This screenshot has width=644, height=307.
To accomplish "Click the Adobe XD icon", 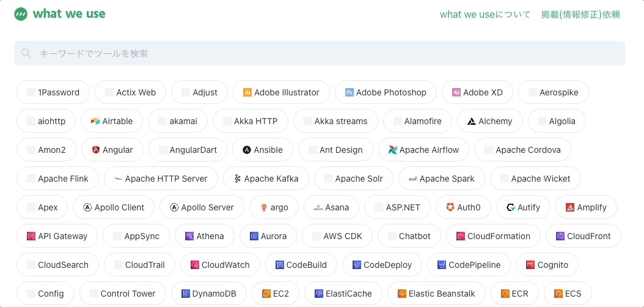I will [456, 92].
